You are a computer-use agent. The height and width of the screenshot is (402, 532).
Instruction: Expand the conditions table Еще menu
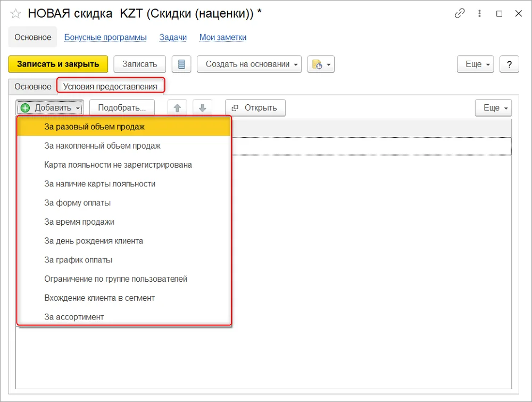click(493, 108)
